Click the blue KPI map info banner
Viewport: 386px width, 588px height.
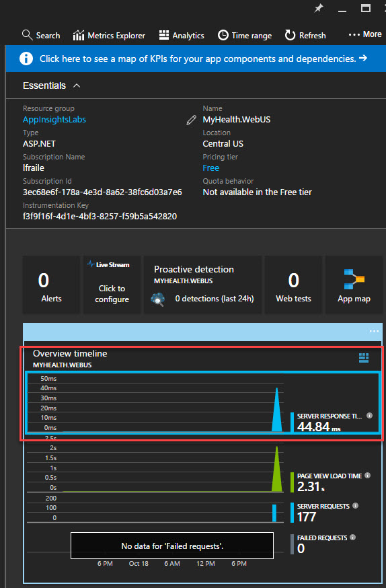196,59
